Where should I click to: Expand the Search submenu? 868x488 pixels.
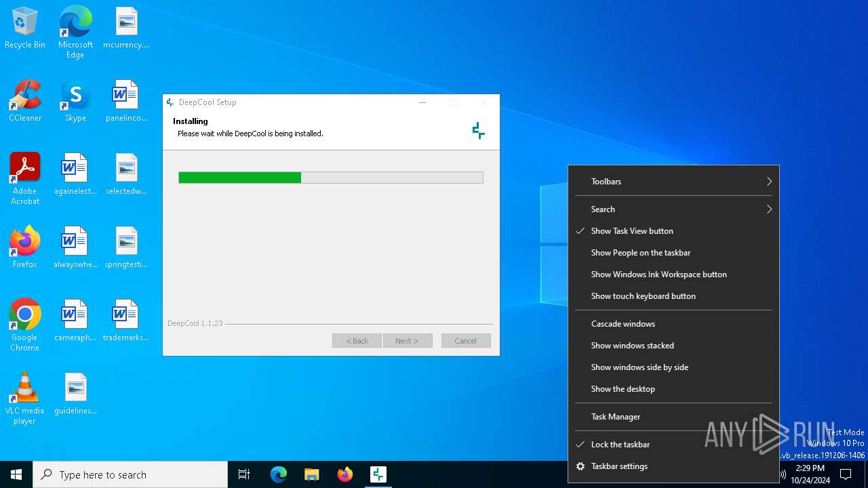[x=673, y=209]
